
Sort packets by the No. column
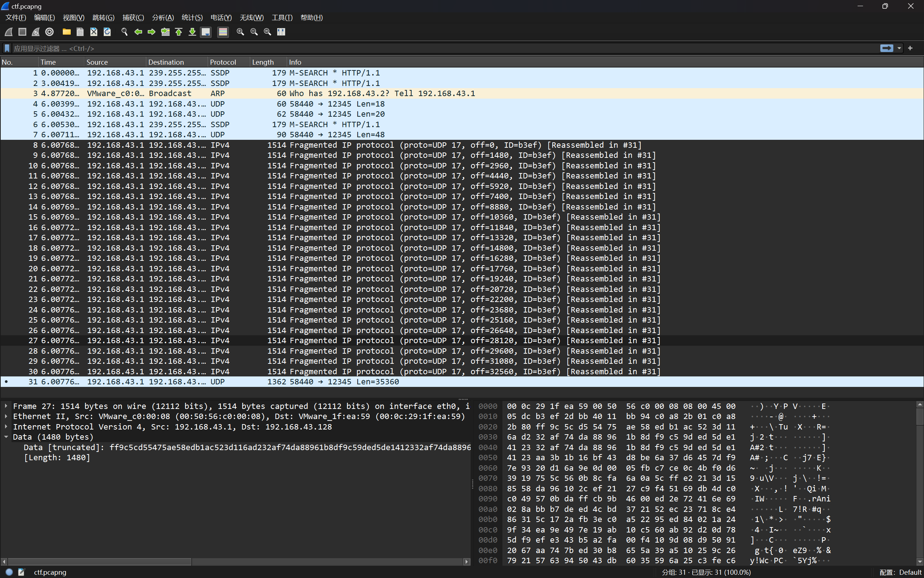(19, 62)
